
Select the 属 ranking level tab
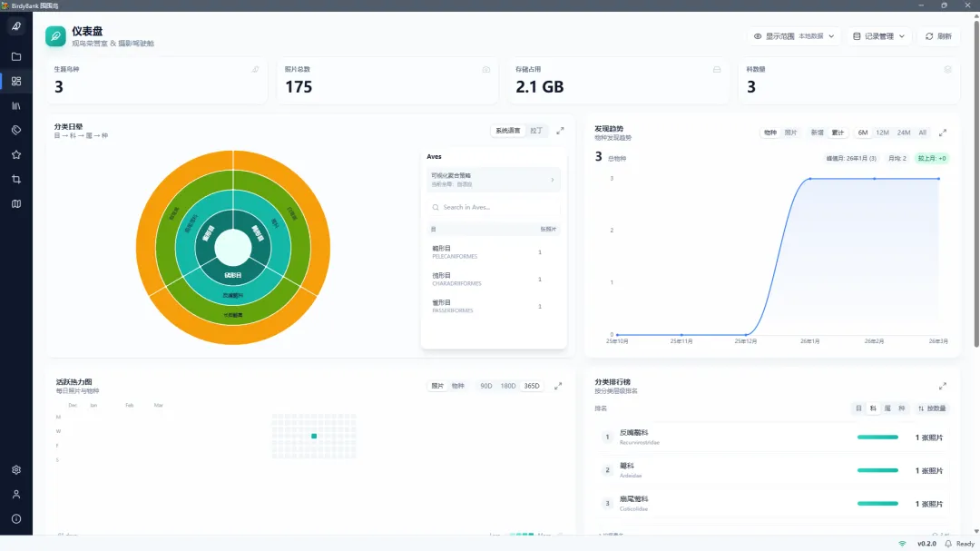click(x=887, y=408)
